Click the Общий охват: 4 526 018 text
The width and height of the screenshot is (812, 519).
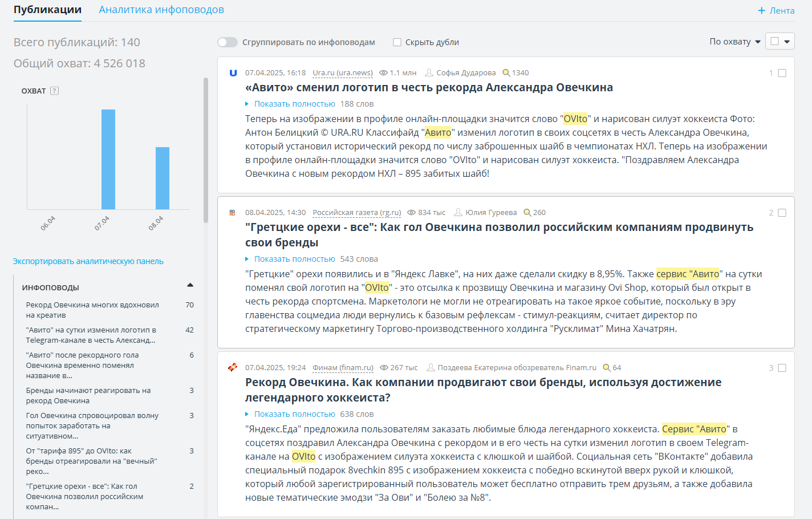[79, 63]
